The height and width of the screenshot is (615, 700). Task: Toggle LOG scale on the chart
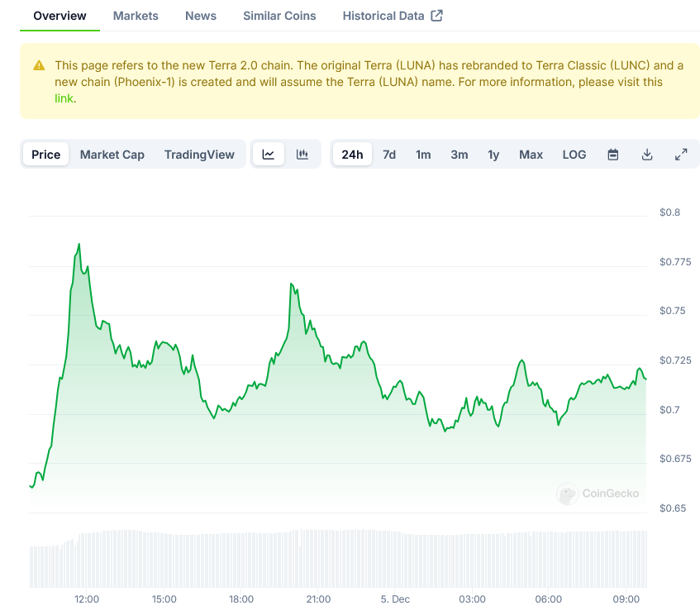click(574, 155)
